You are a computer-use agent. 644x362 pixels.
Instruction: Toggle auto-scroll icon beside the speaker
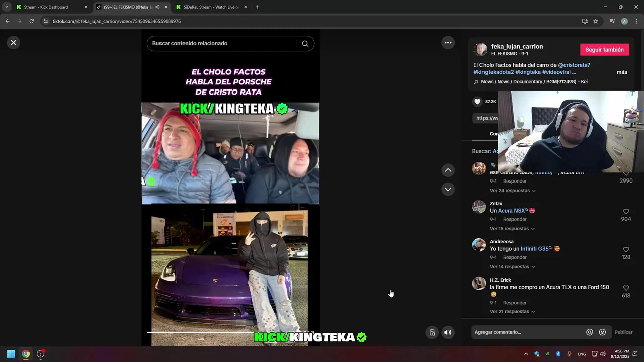click(x=432, y=332)
